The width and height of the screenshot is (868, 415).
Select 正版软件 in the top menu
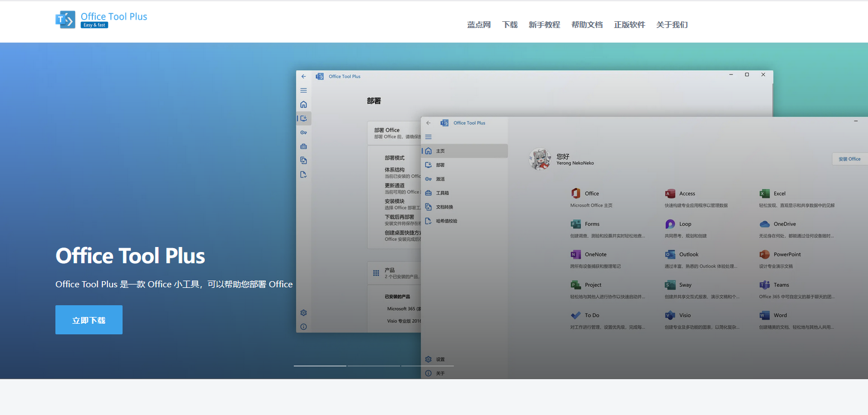coord(630,25)
